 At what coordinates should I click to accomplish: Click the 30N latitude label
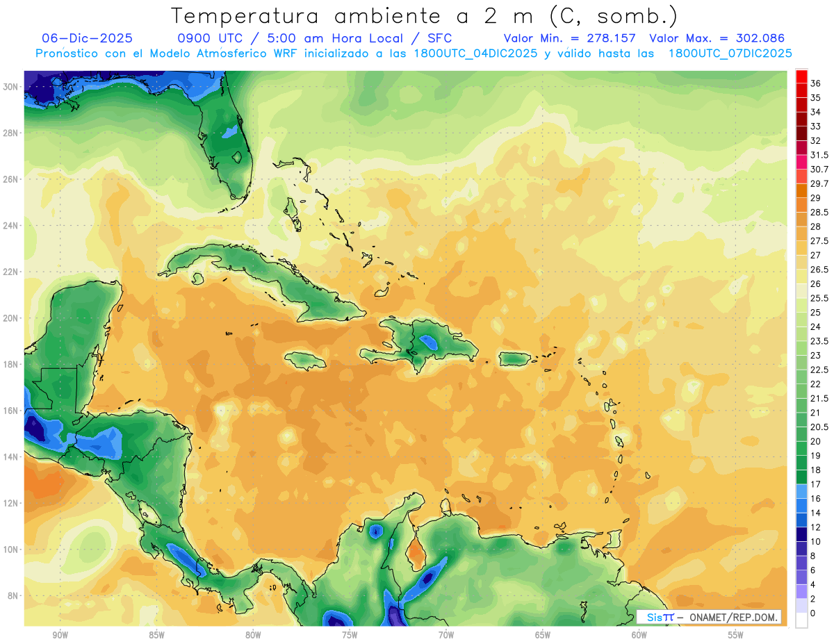[x=11, y=87]
